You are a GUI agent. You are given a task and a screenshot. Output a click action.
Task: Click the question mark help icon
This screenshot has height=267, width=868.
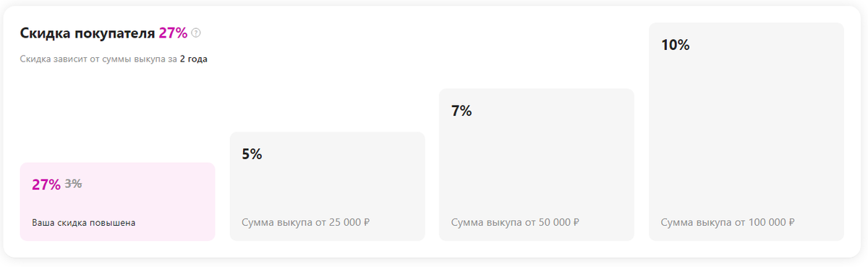click(x=196, y=33)
